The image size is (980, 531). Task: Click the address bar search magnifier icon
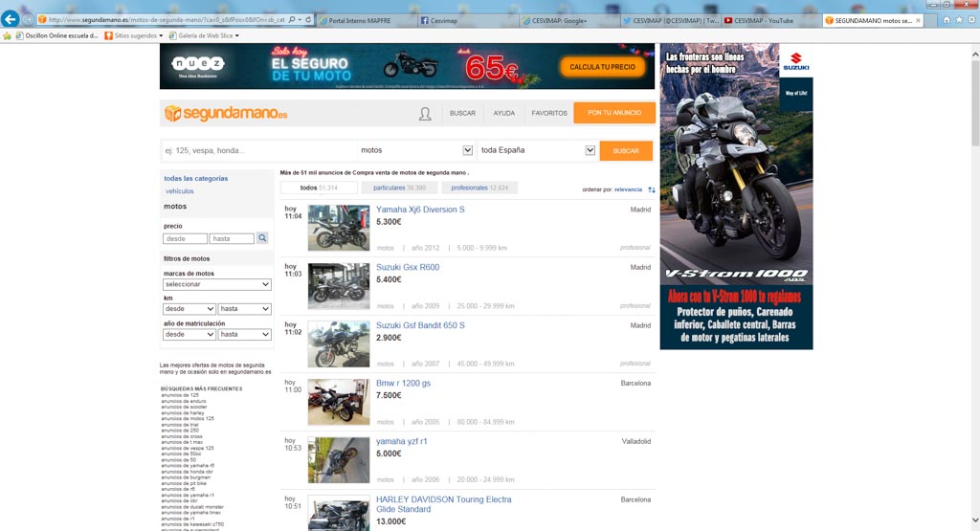point(292,20)
